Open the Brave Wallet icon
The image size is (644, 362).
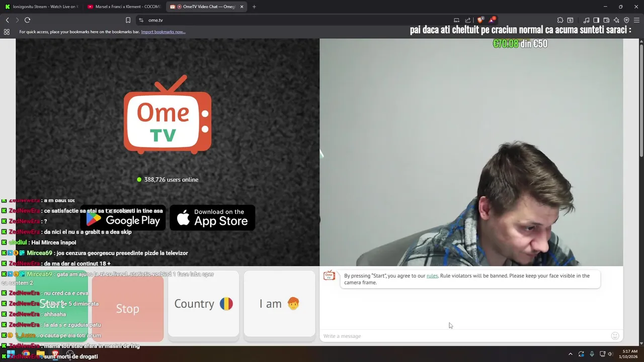click(x=606, y=20)
